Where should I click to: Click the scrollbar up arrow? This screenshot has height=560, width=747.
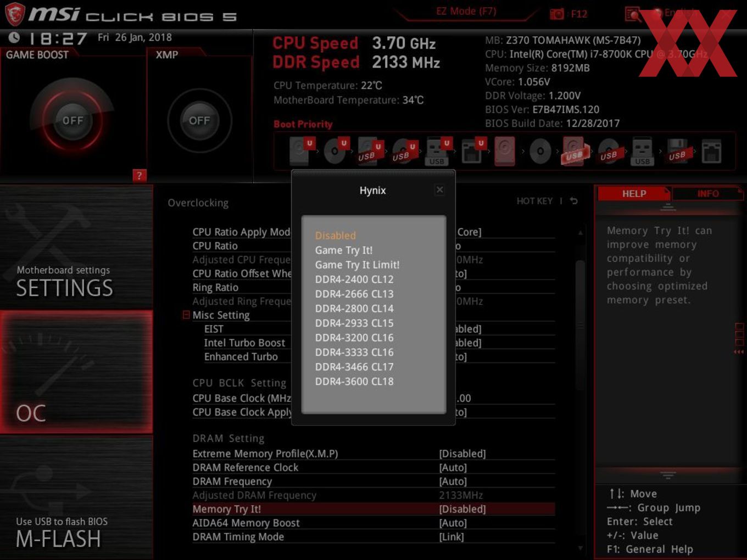coord(581,233)
